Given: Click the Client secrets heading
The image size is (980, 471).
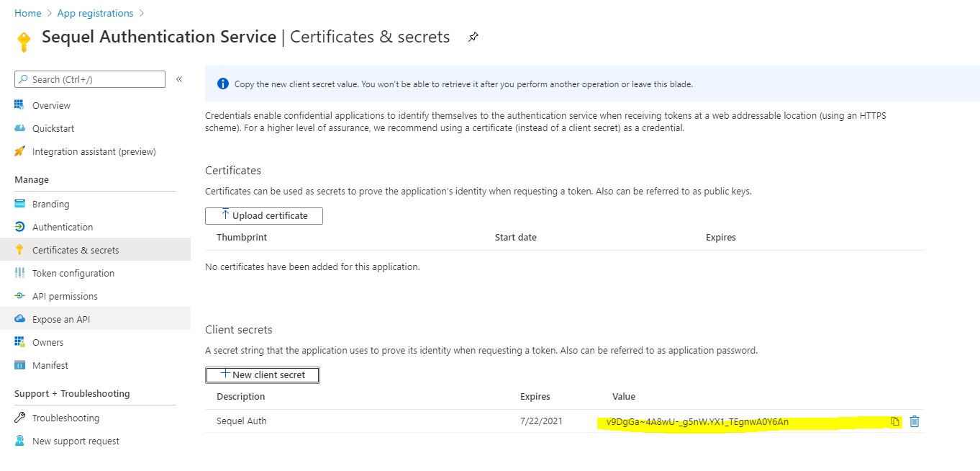Looking at the screenshot, I should tap(239, 329).
